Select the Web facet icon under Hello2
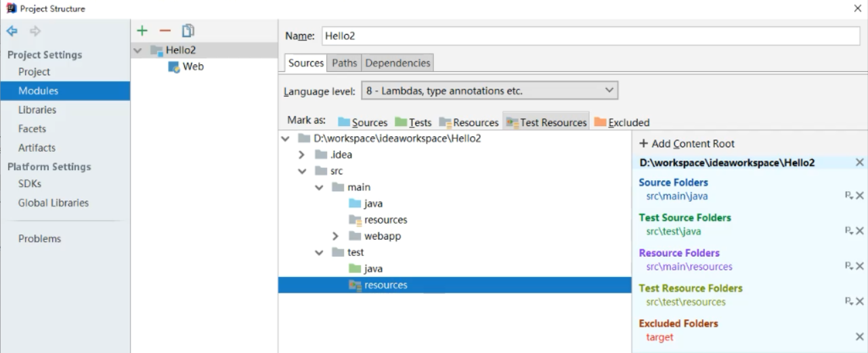 point(173,66)
